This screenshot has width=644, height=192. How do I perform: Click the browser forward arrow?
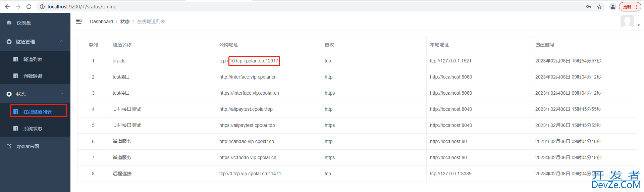click(18, 7)
